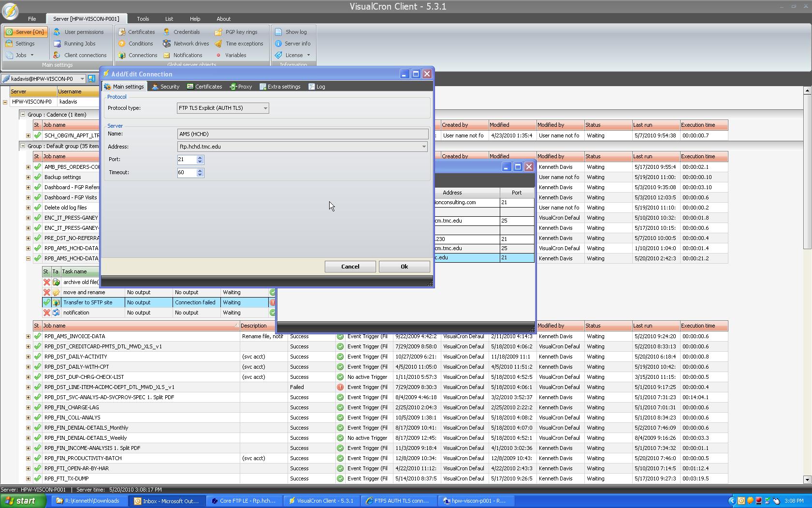Open the Windows start button
The image size is (812, 508).
pyautogui.click(x=23, y=501)
